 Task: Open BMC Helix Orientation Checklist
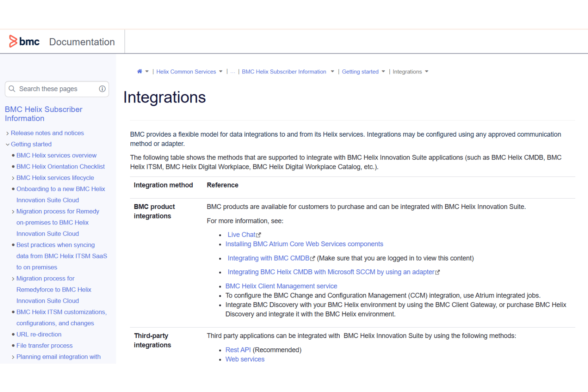point(60,166)
